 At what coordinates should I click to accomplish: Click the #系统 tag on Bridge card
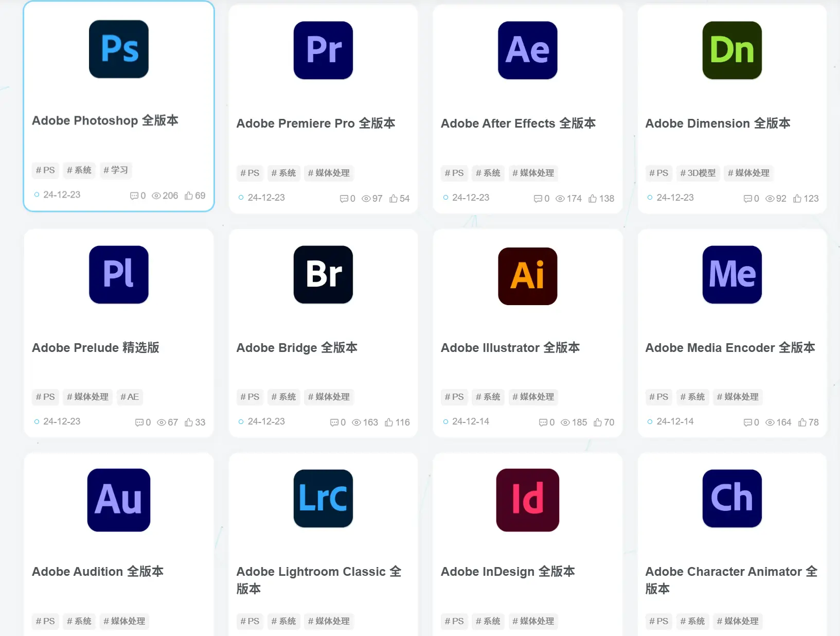tap(283, 397)
